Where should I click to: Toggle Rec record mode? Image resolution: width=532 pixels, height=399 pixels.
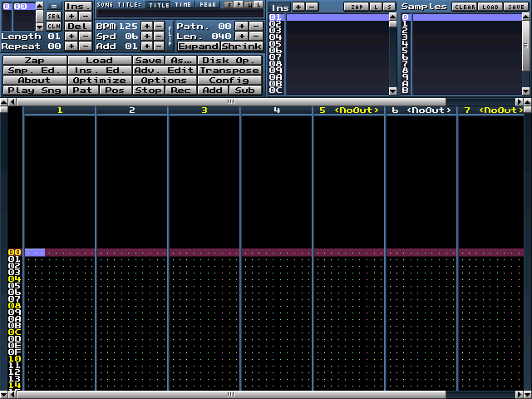click(x=180, y=90)
